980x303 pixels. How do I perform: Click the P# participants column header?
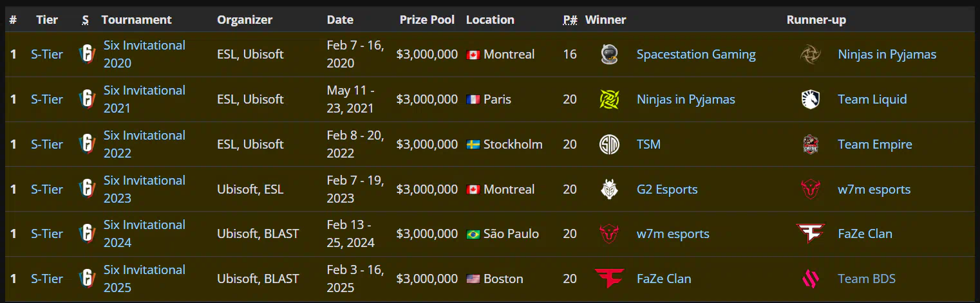point(570,19)
